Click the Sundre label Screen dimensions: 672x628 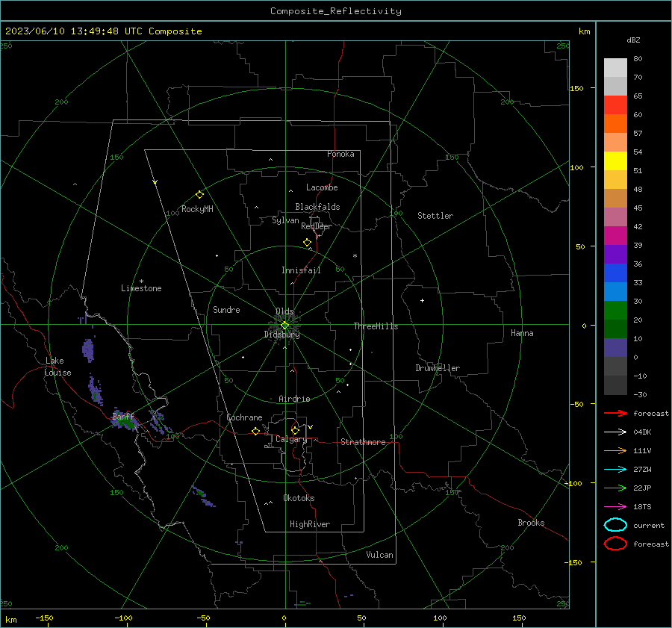[226, 310]
